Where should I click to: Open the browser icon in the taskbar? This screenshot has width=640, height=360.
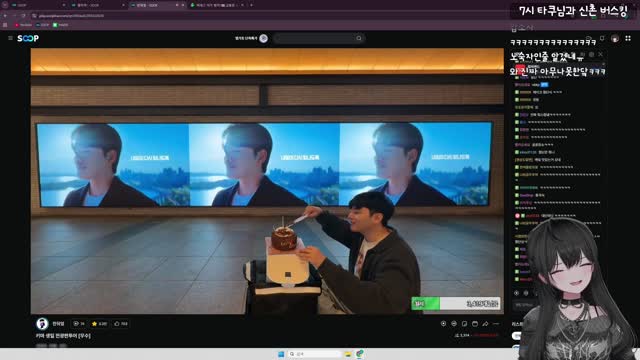coord(360,354)
